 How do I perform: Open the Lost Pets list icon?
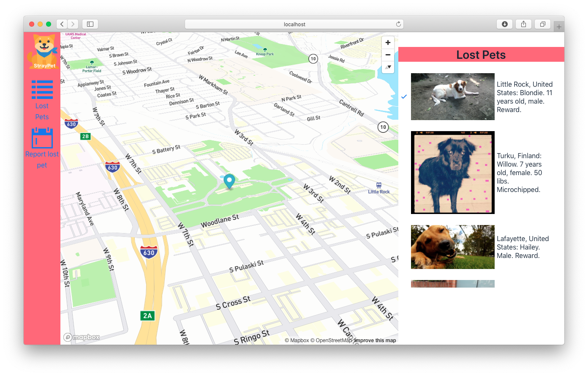42,89
